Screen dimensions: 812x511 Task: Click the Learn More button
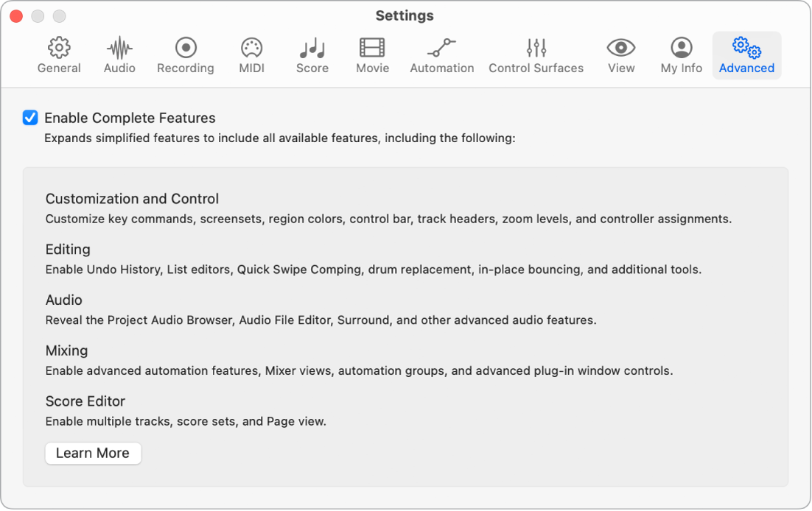tap(93, 453)
